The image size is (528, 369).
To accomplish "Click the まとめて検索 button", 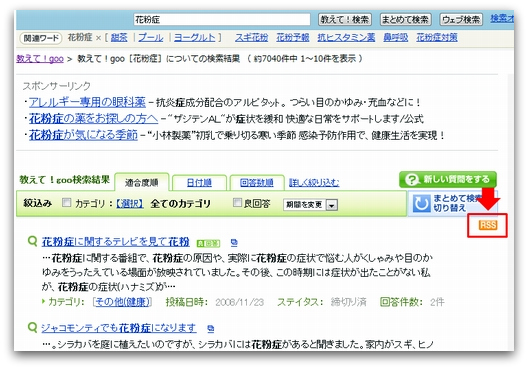I will (x=405, y=20).
